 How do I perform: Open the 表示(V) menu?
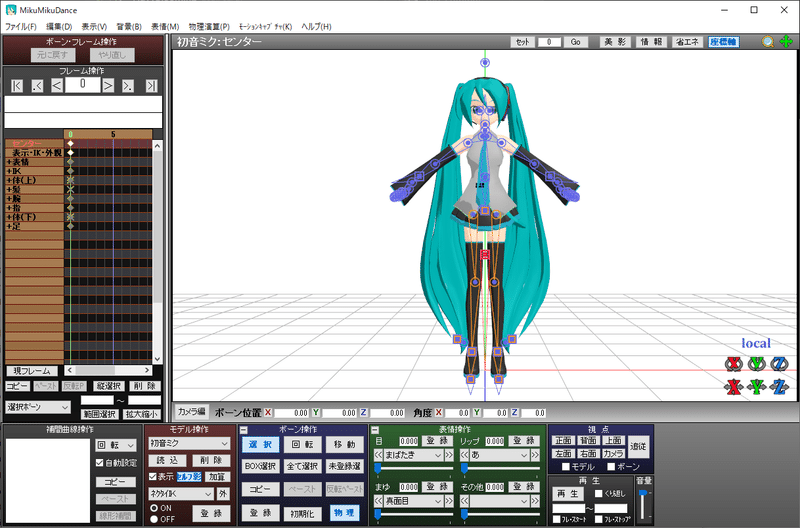tap(94, 27)
